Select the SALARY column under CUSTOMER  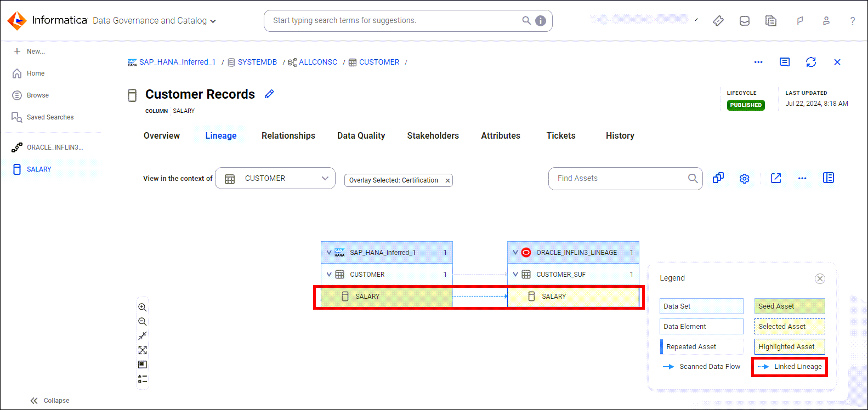point(387,297)
